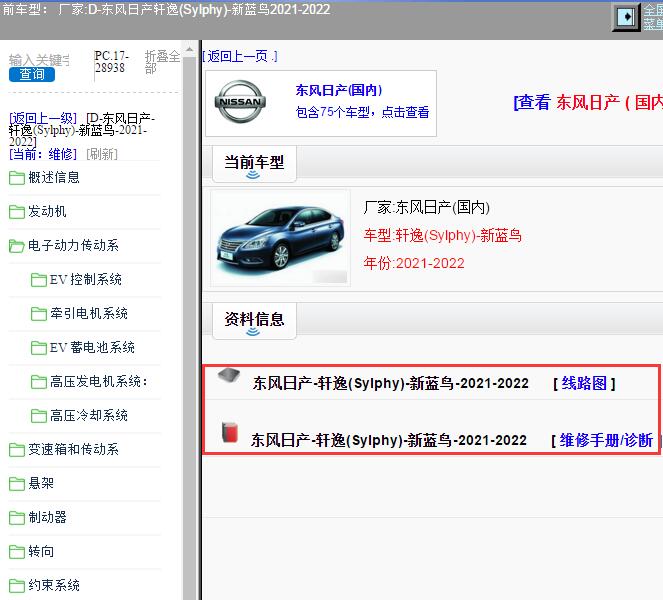Open the 东风日产(国内) brand link
The width and height of the screenshot is (663, 600).
click(339, 90)
